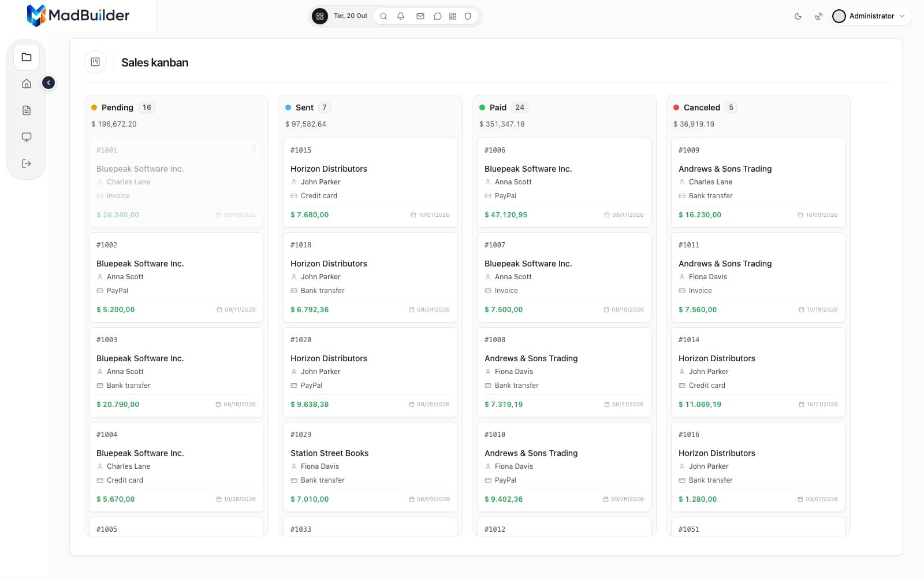Open the widgets grid icon in top toolbar
The image size is (924, 578).
[x=453, y=16]
